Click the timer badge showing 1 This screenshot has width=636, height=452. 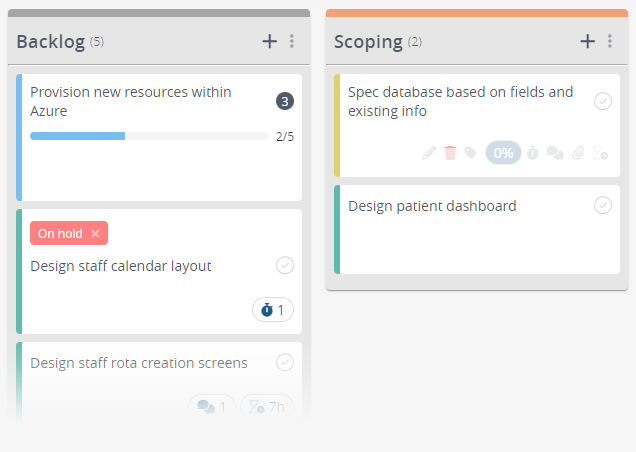[x=273, y=310]
